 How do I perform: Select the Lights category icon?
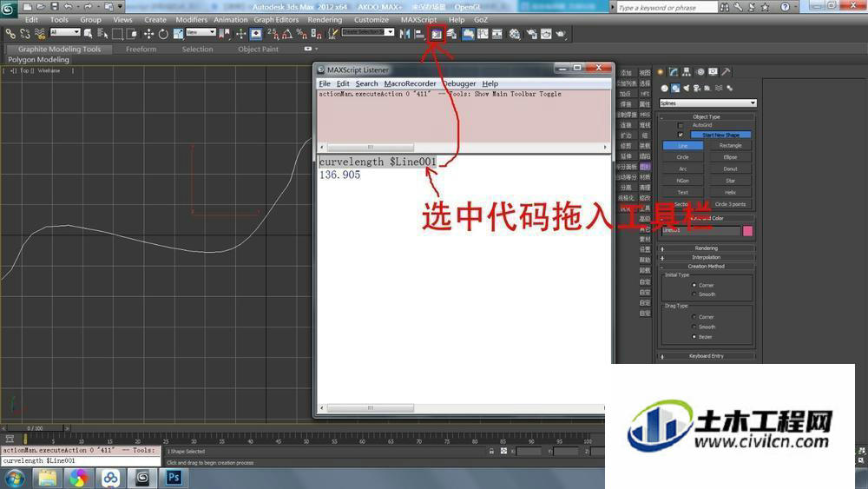click(x=687, y=88)
